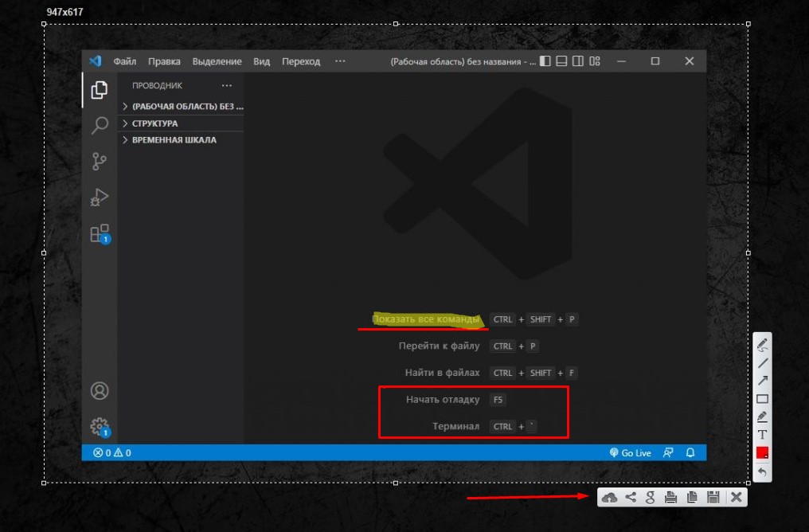
Task: Select the Lightshot arrow tool
Action: 762,381
